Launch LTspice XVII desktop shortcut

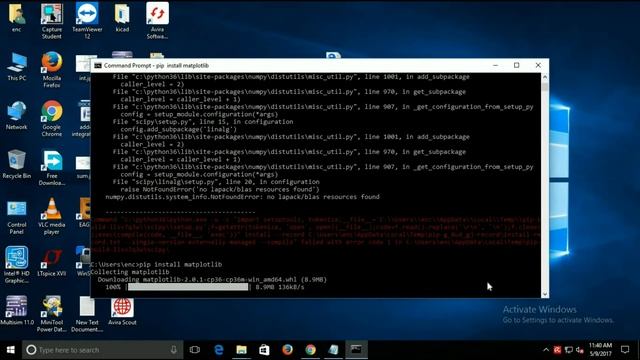click(52, 262)
